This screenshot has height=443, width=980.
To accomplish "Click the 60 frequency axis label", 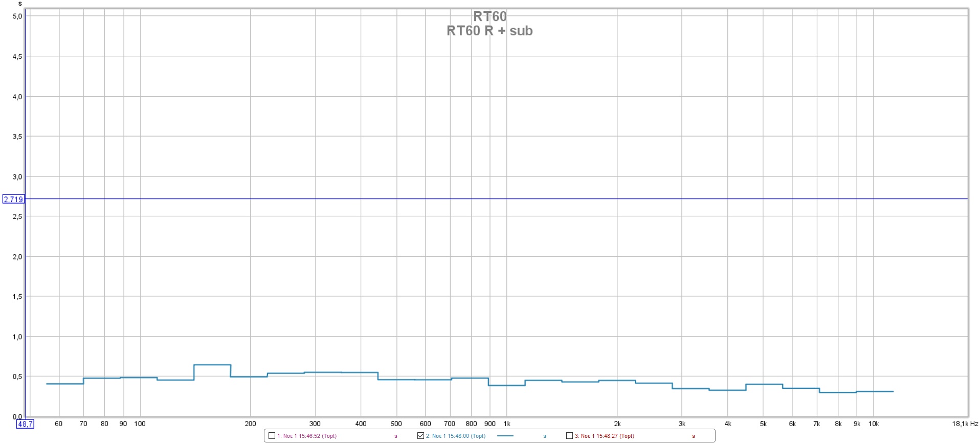I will click(59, 424).
